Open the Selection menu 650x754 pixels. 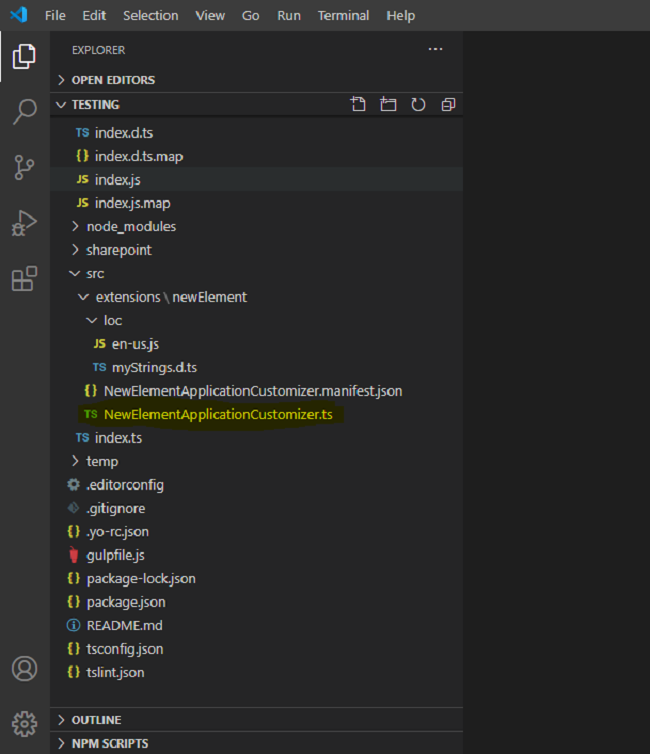[150, 15]
